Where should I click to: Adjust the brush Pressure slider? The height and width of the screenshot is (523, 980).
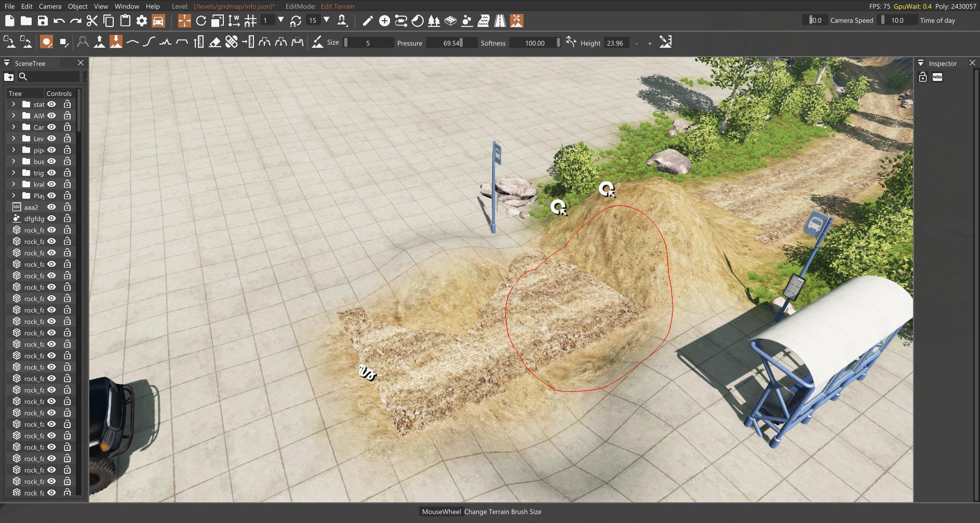451,43
